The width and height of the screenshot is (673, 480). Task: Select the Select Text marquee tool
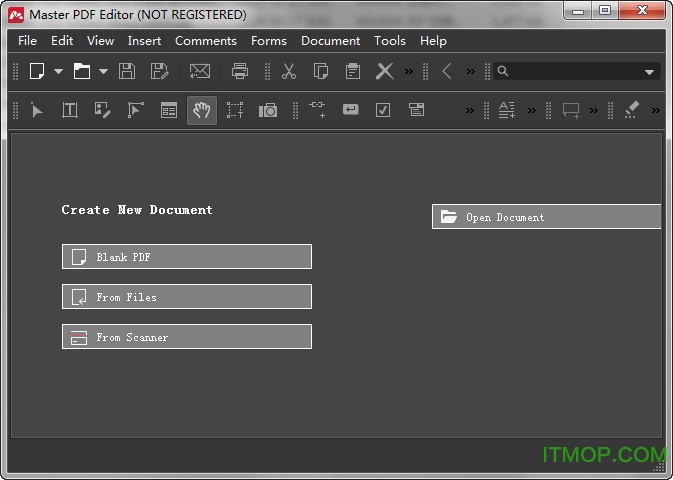[x=235, y=110]
